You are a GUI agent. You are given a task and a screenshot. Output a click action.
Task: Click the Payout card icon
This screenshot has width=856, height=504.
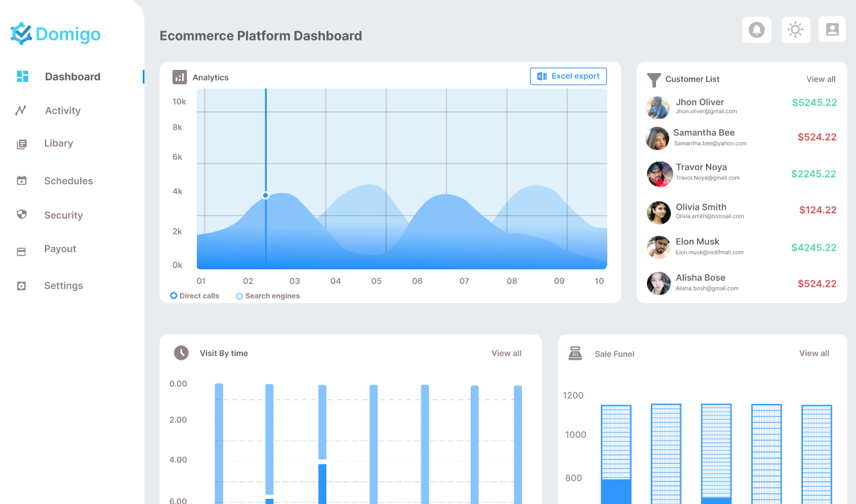[21, 252]
